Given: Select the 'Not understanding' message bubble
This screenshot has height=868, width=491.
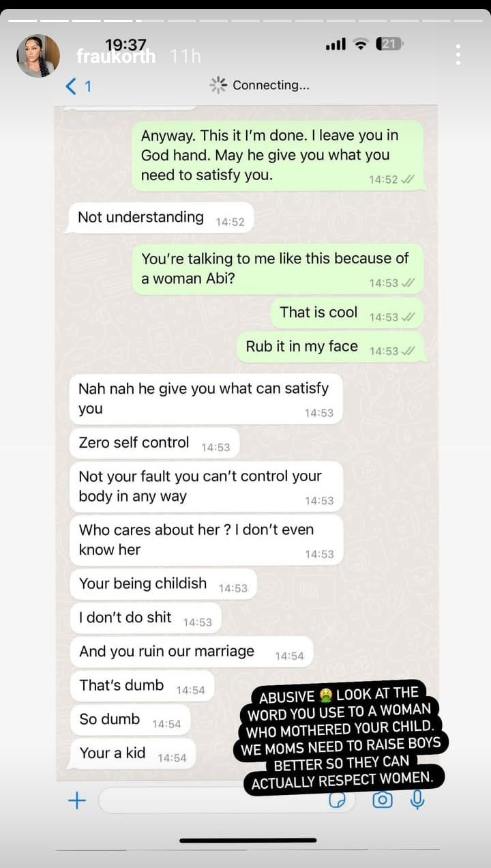Looking at the screenshot, I should coord(161,218).
